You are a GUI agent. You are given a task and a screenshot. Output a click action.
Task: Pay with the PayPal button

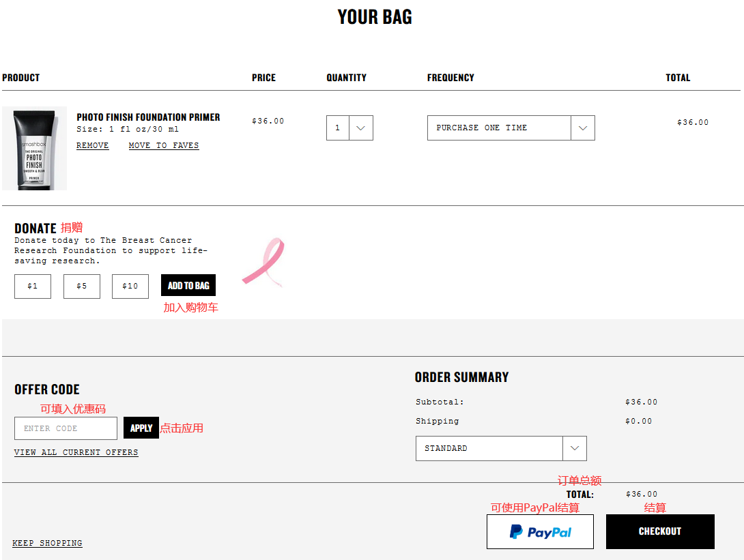click(x=540, y=532)
